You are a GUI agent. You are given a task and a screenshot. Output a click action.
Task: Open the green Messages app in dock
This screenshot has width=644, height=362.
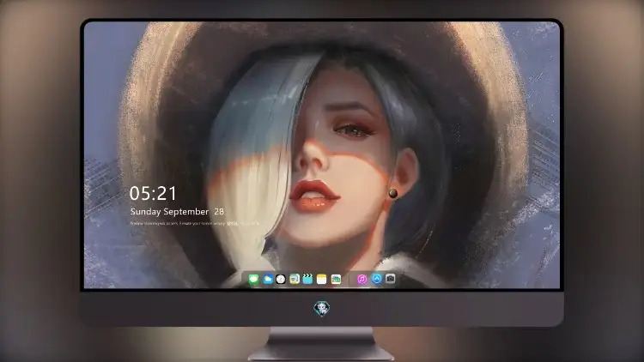254,280
